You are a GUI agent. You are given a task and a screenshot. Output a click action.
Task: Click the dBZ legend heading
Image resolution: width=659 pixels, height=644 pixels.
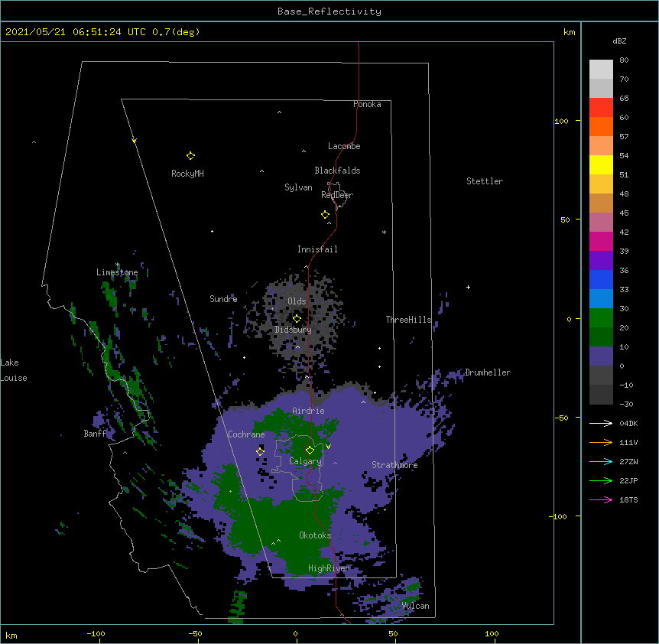(x=619, y=41)
